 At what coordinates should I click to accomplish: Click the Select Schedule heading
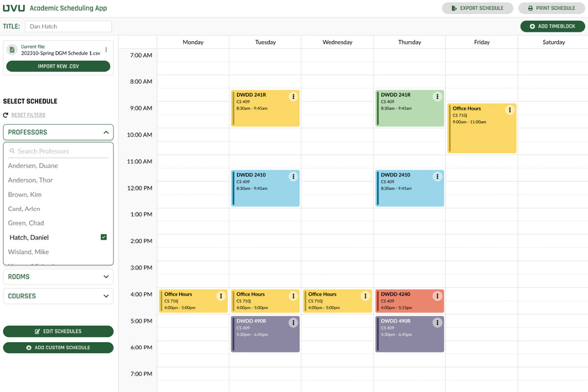pyautogui.click(x=30, y=101)
